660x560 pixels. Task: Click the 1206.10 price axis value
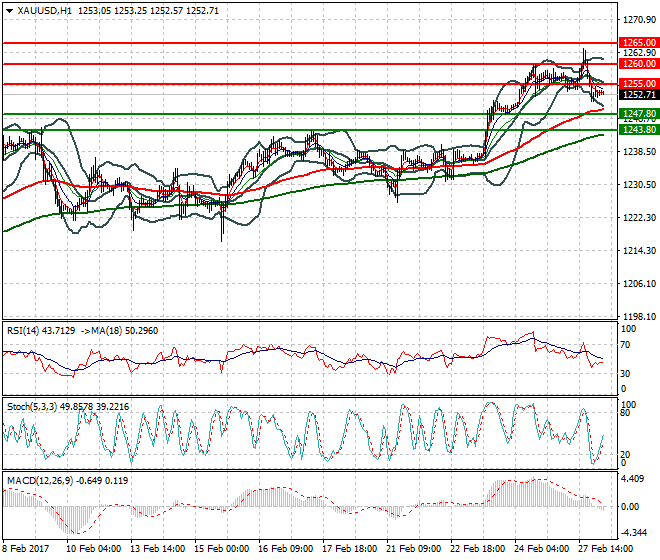[639, 284]
